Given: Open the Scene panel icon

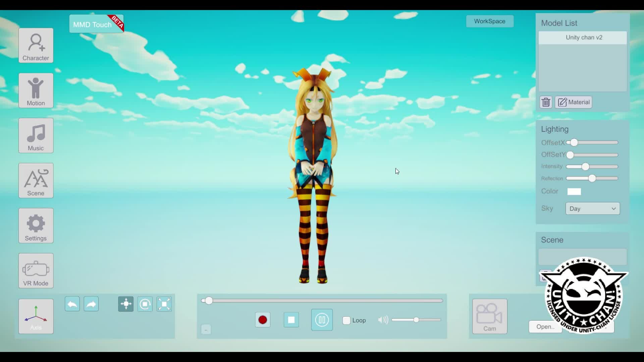Looking at the screenshot, I should (x=36, y=181).
